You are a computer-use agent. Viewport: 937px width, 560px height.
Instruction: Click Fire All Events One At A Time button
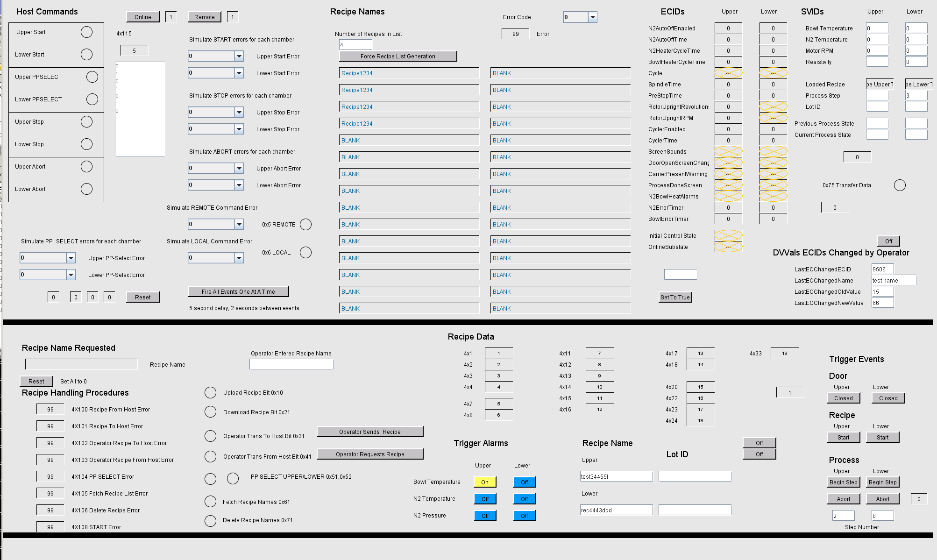pyautogui.click(x=238, y=291)
